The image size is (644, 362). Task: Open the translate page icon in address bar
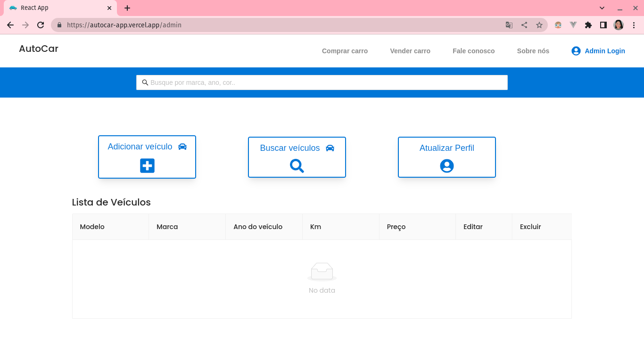509,25
